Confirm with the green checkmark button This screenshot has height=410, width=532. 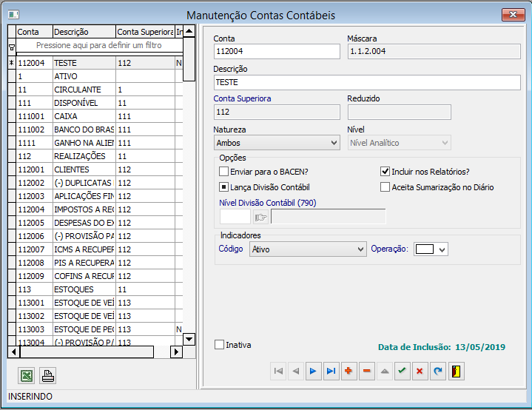[402, 372]
